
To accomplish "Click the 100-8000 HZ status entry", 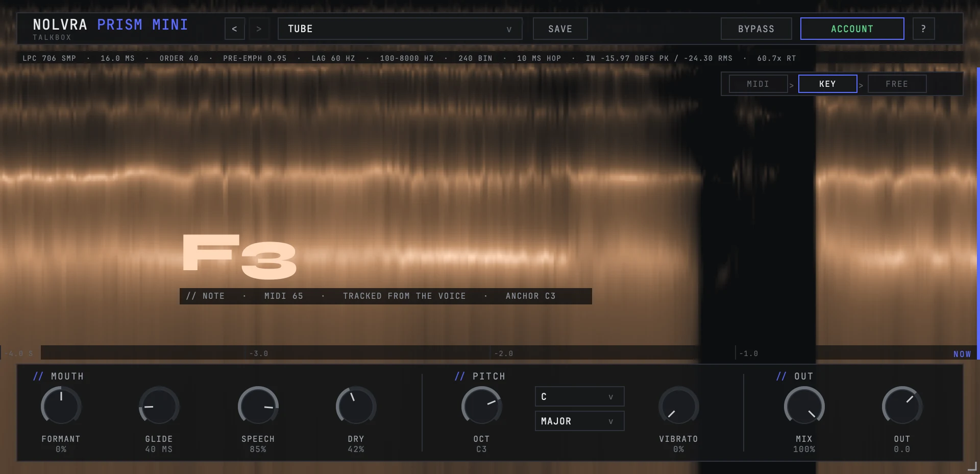I will point(407,58).
